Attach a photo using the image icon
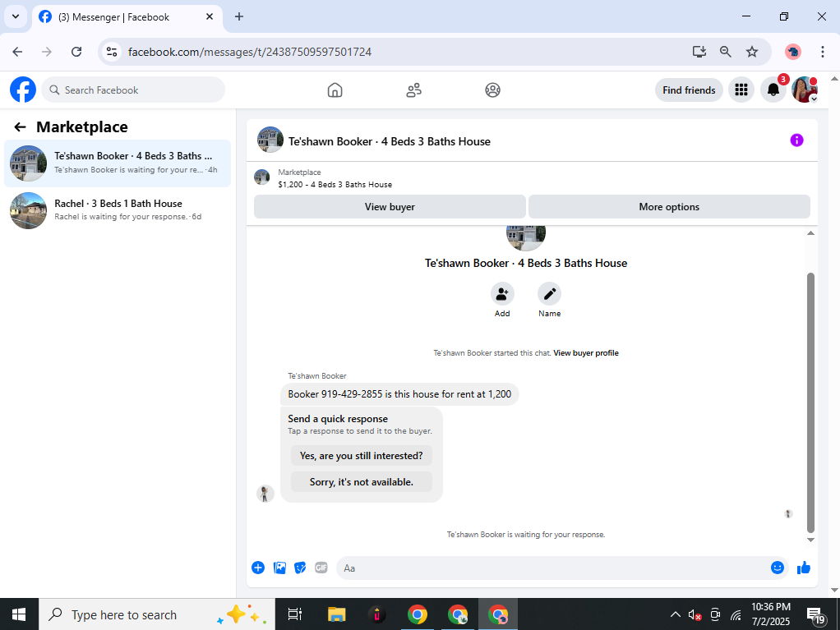 click(279, 568)
